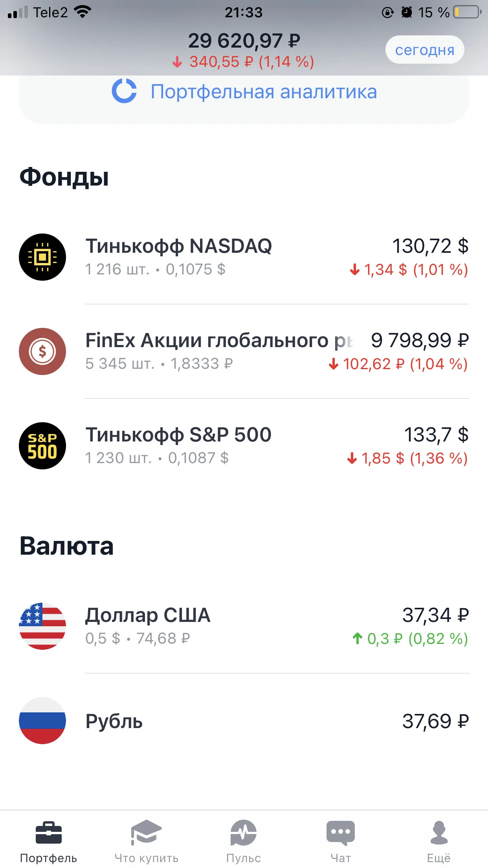Open the FinEx Акции глобального рынка position
488x868 pixels.
[x=244, y=351]
